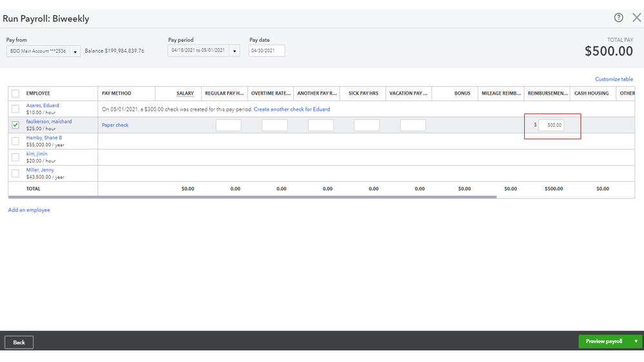Open Miller, Jenny employee link
644x362 pixels.
point(40,170)
